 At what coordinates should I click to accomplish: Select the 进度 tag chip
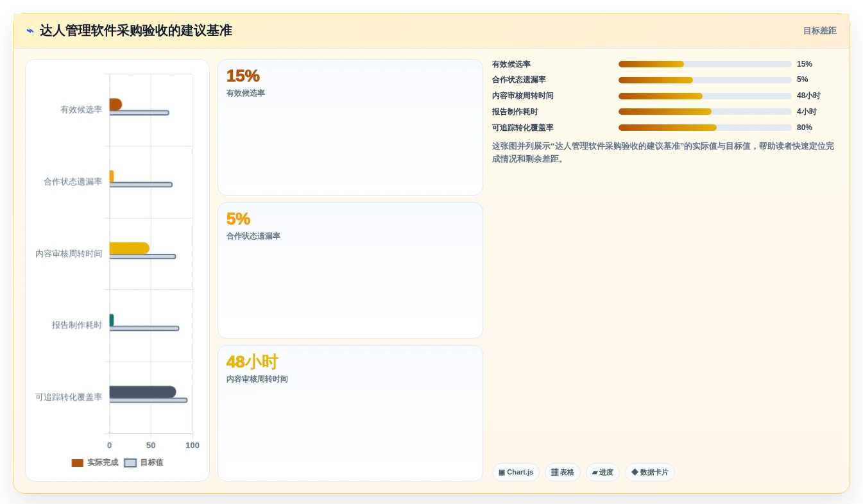tap(602, 473)
